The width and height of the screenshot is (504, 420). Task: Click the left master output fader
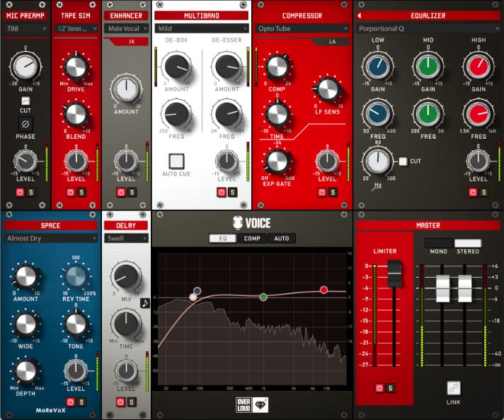[442, 288]
